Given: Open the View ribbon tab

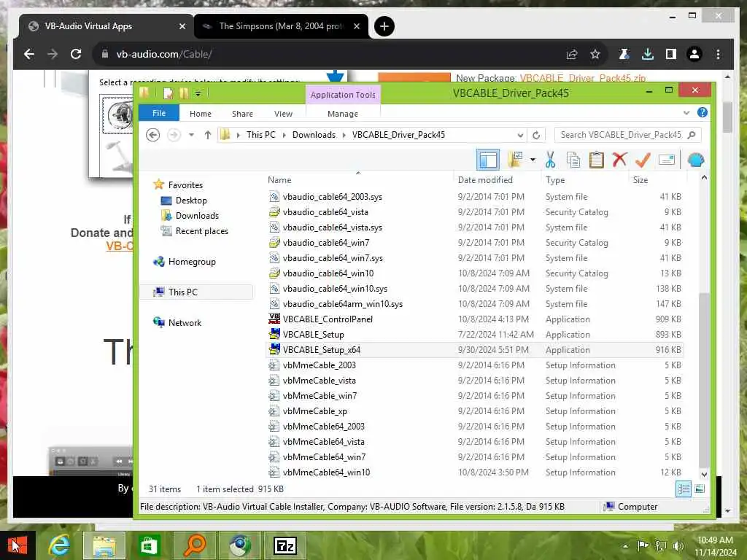Looking at the screenshot, I should (283, 114).
